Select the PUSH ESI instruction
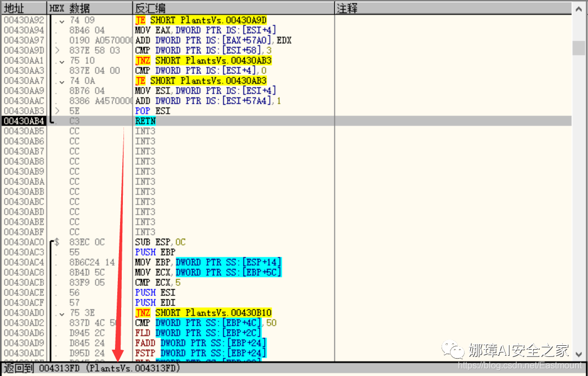 click(155, 293)
